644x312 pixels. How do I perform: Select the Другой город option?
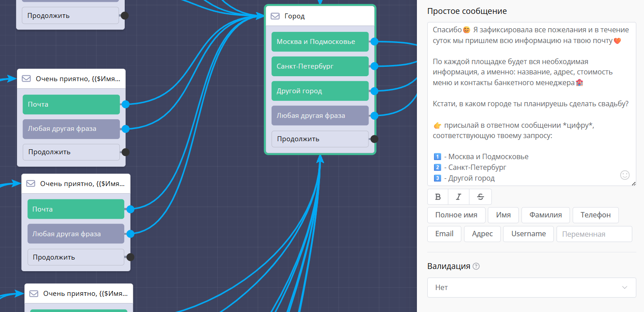click(320, 91)
